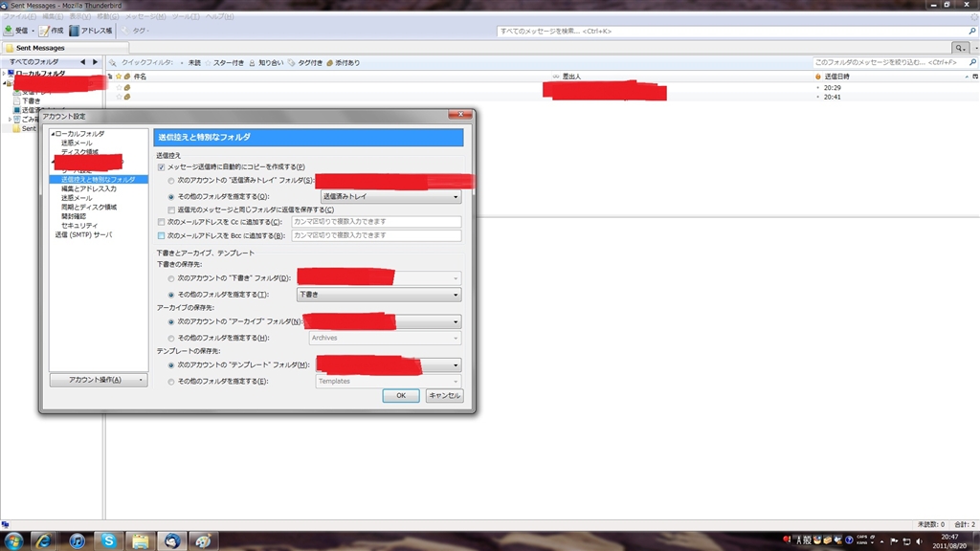Click the next folder view right arrow
This screenshot has height=551, width=980.
[95, 62]
